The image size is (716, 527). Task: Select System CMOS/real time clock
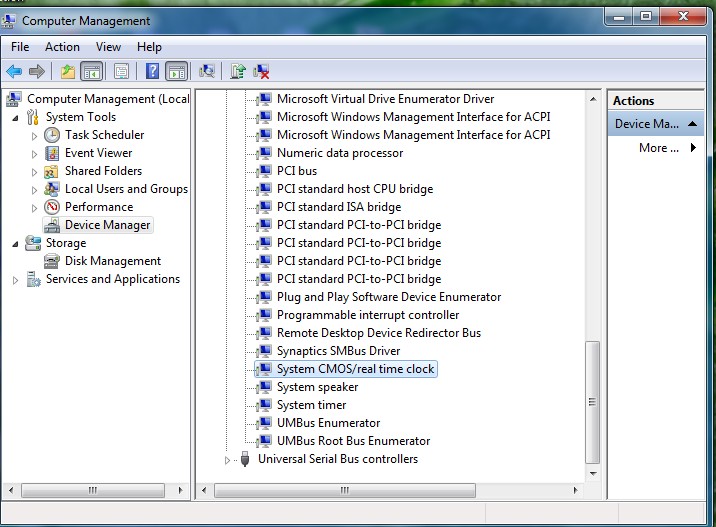tap(355, 369)
